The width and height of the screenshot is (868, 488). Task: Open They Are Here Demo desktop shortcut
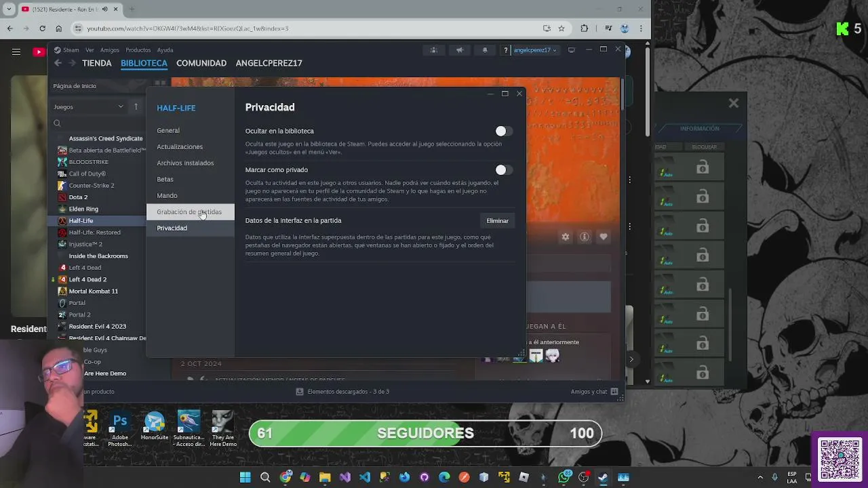point(223,428)
